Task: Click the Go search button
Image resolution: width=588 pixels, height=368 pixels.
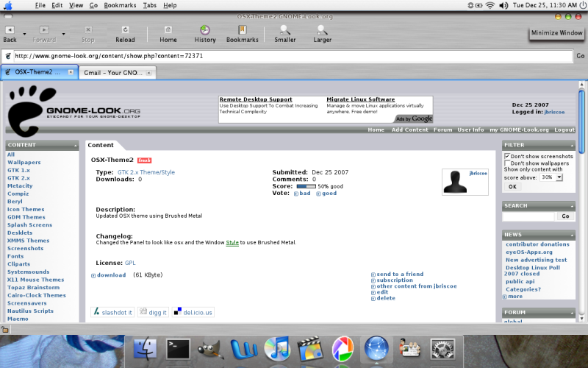Action: (x=565, y=216)
